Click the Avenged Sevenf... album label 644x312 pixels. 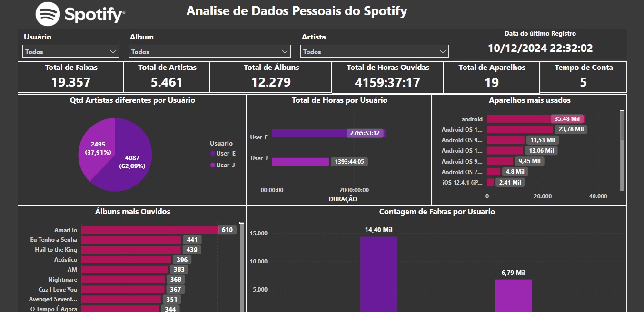(53, 299)
